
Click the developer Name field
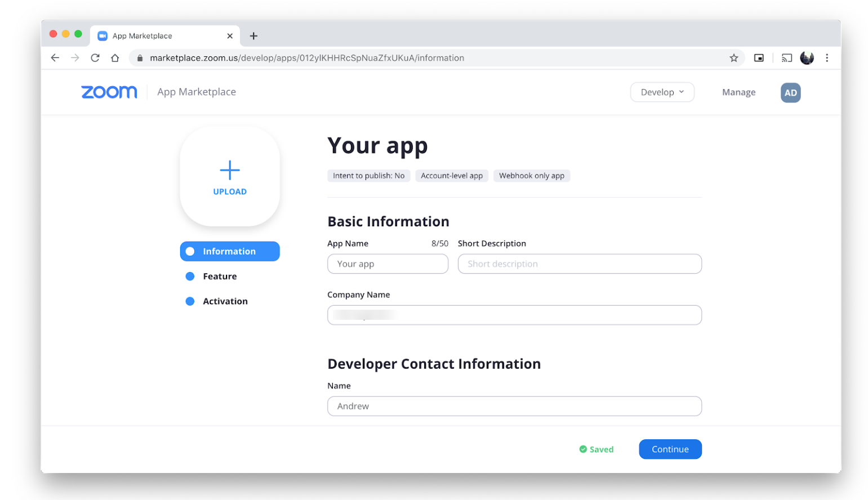coord(514,407)
